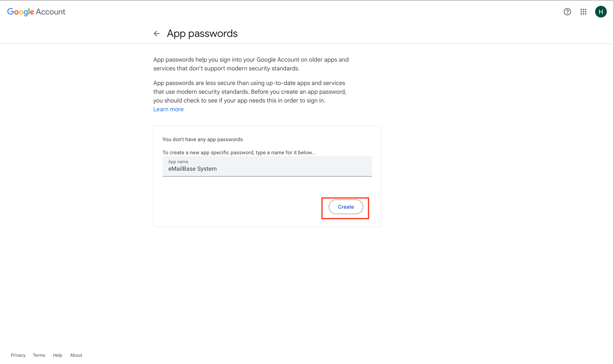
Task: Click the Google Account logo
Action: coord(36,12)
